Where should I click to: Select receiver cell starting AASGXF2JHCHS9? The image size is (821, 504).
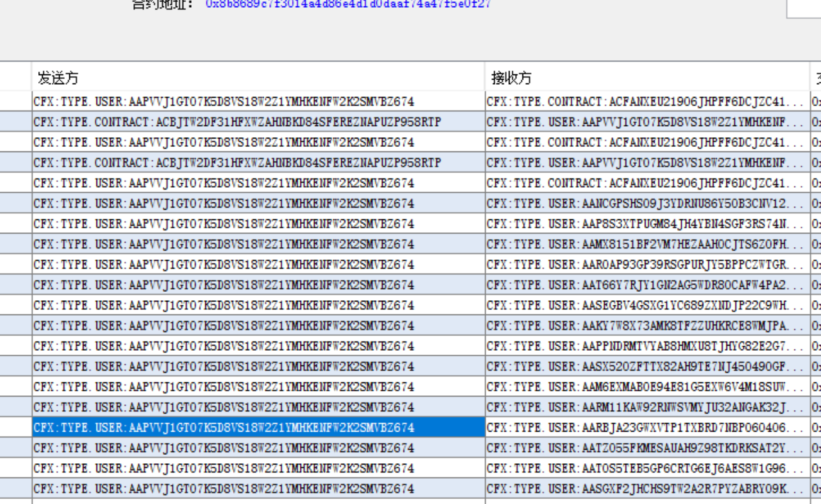tap(647, 488)
